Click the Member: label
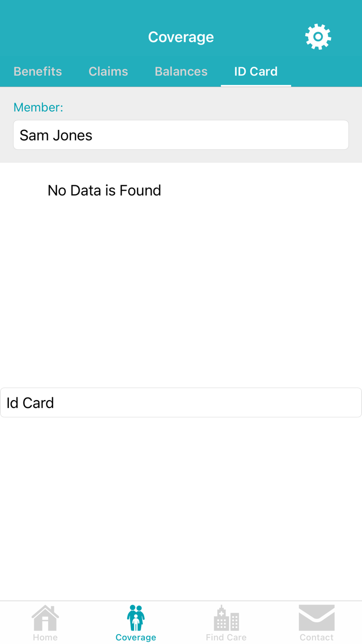 pyautogui.click(x=38, y=107)
